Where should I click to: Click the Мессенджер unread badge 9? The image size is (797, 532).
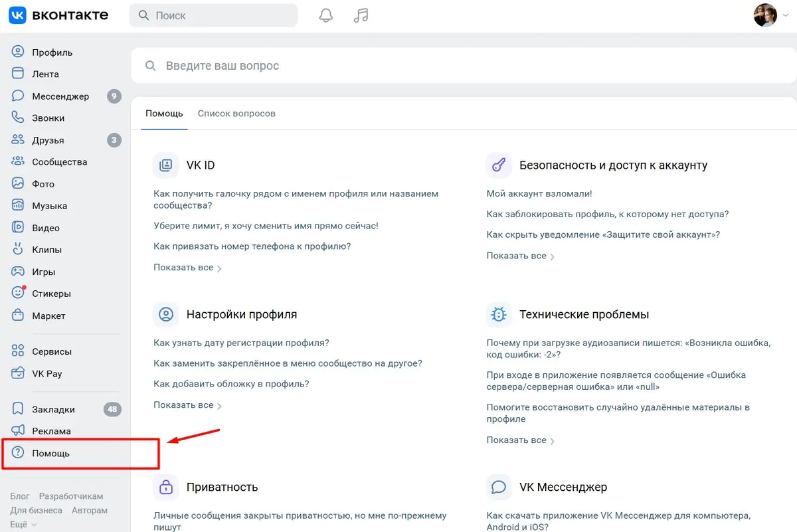click(114, 96)
